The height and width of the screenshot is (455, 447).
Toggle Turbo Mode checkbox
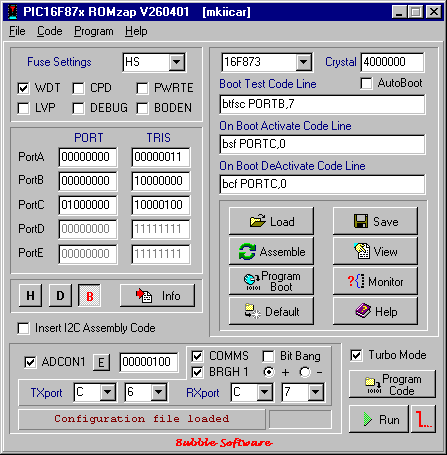point(356,355)
